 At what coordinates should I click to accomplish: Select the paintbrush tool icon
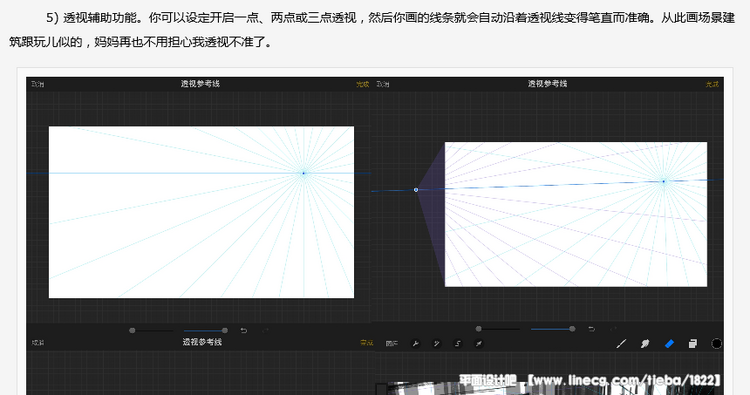click(x=621, y=343)
